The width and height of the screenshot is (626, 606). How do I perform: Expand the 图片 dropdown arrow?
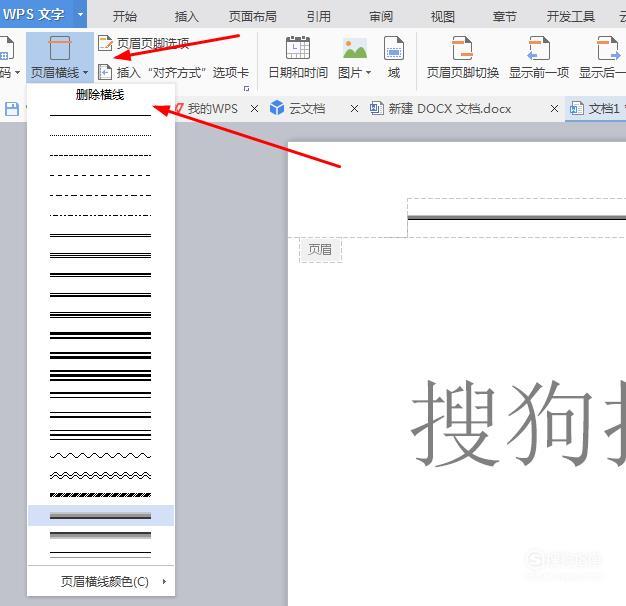pyautogui.click(x=368, y=73)
